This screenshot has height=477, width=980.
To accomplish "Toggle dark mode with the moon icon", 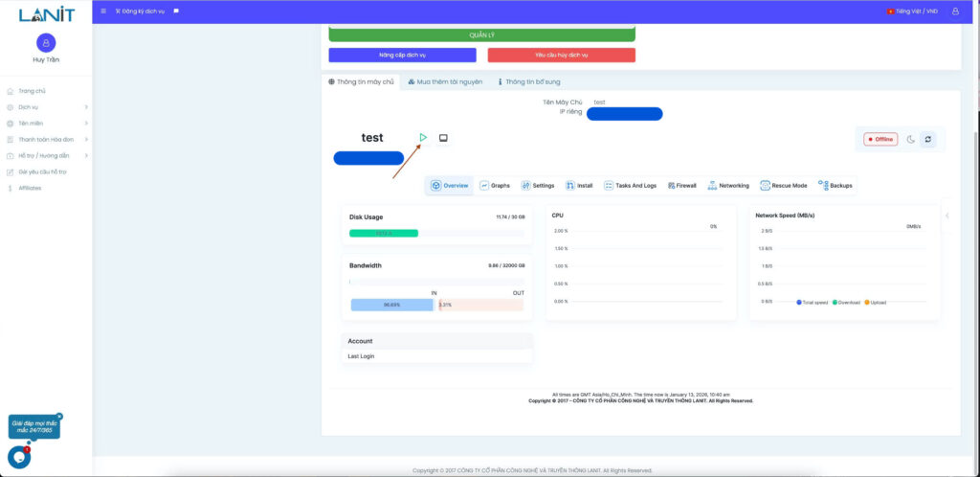I will [911, 139].
